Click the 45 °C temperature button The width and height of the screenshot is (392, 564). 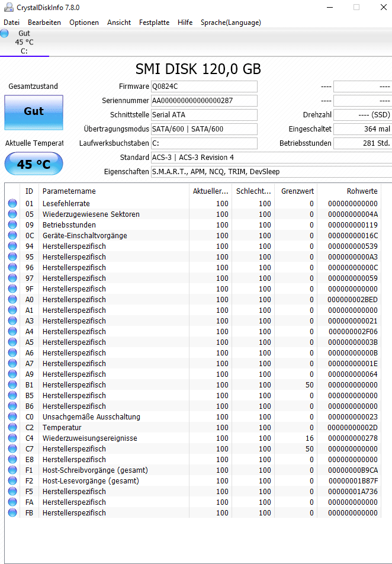[34, 164]
